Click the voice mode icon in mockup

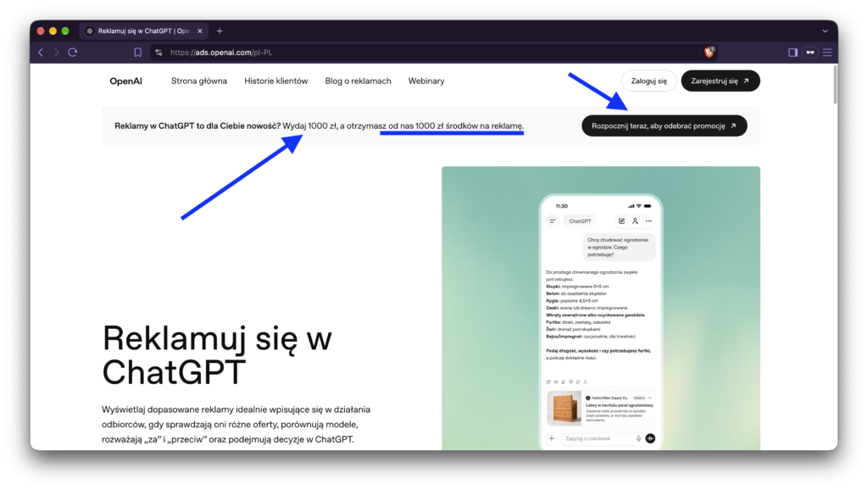[650, 438]
